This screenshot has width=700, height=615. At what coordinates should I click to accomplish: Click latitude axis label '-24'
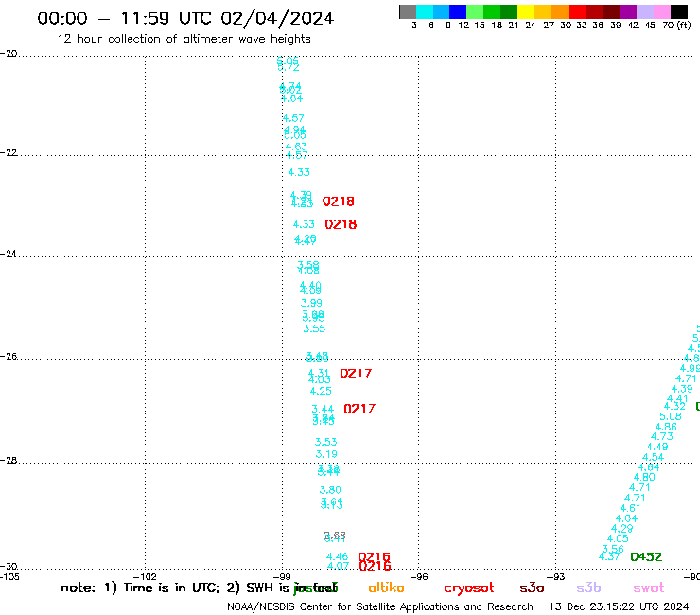click(x=9, y=254)
